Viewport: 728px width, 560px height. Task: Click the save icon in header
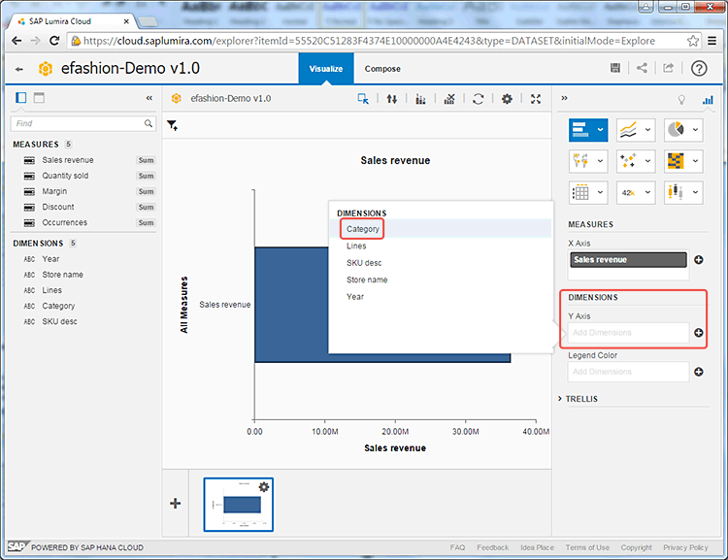pyautogui.click(x=615, y=68)
